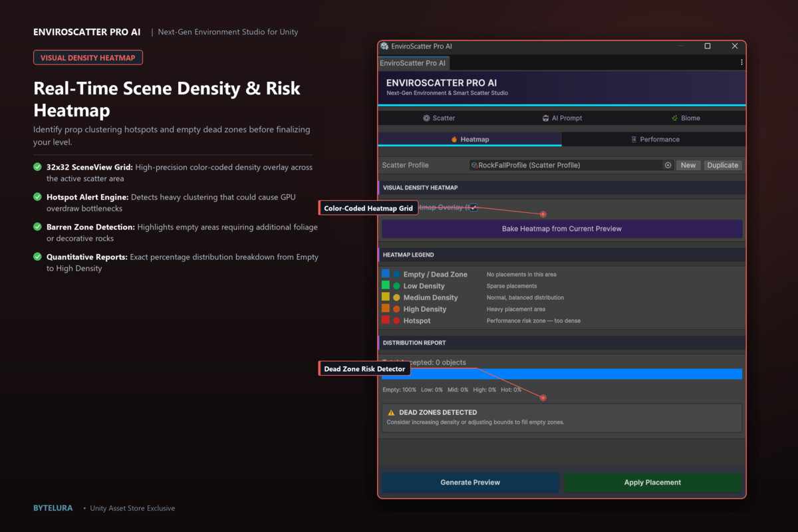The image size is (798, 532).
Task: Click the 'High: 0%' statistic
Action: coord(483,390)
